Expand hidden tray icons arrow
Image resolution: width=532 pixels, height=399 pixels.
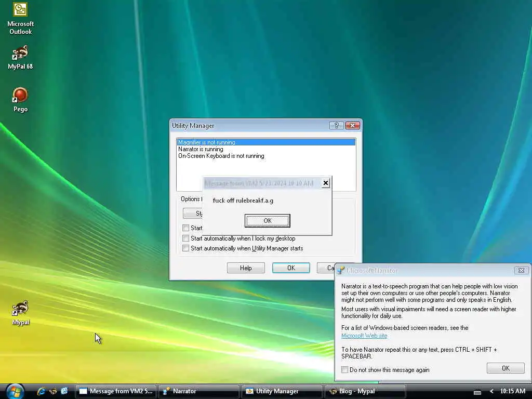[x=491, y=392]
